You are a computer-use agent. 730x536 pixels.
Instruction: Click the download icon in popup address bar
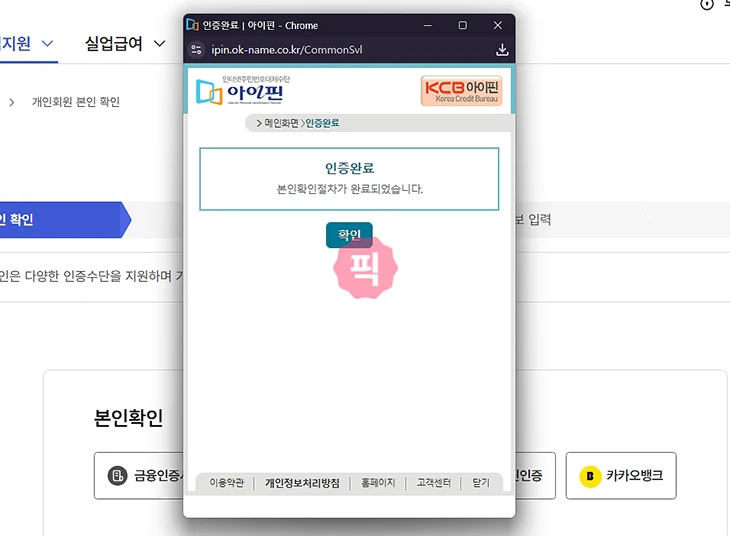tap(502, 49)
